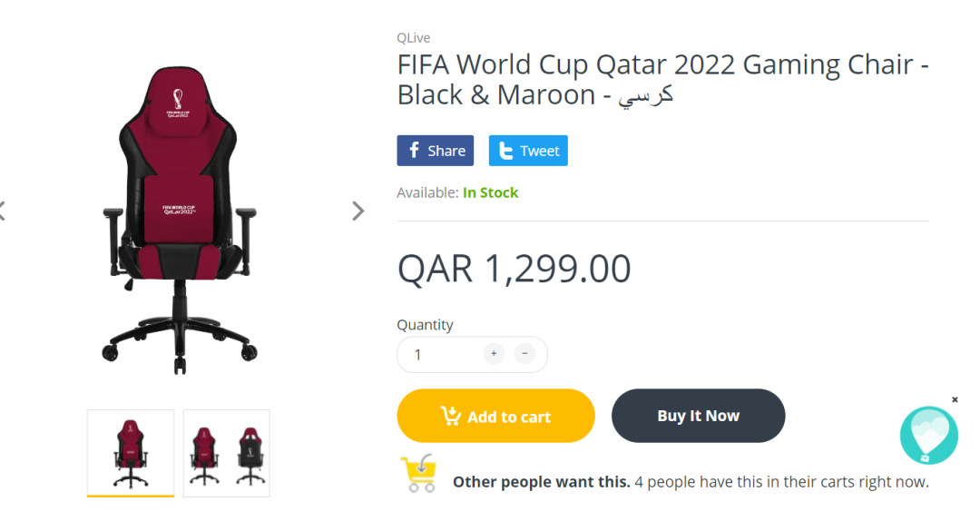Click the Tweet button
This screenshot has height=521, width=980.
[x=528, y=151]
